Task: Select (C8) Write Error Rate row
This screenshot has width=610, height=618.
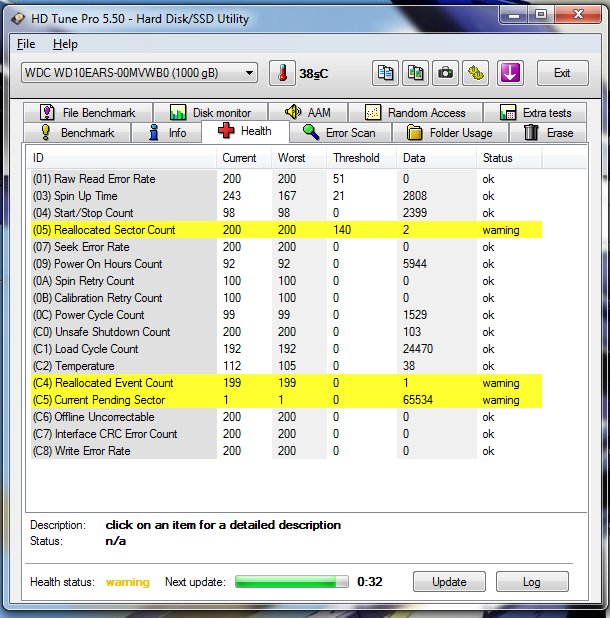Action: (286, 450)
